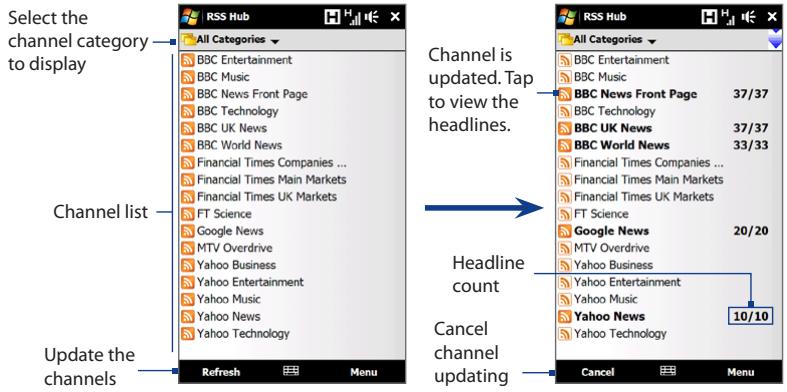
Task: Close RSS Hub with the X in the left screen
Action: click(395, 17)
